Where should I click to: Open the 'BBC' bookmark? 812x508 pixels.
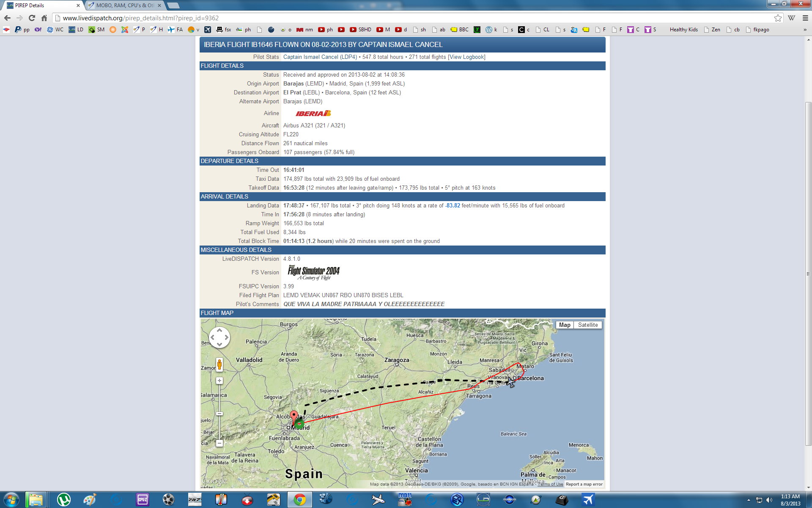[x=460, y=30]
